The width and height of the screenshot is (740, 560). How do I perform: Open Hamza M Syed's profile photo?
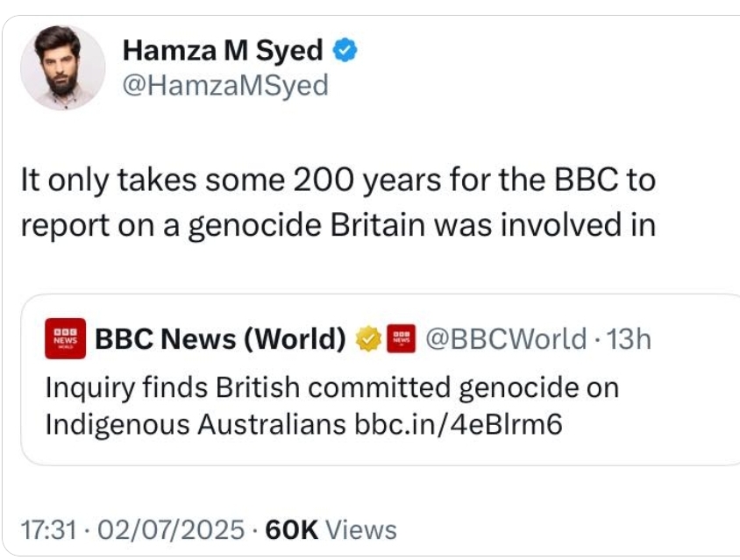point(62,67)
